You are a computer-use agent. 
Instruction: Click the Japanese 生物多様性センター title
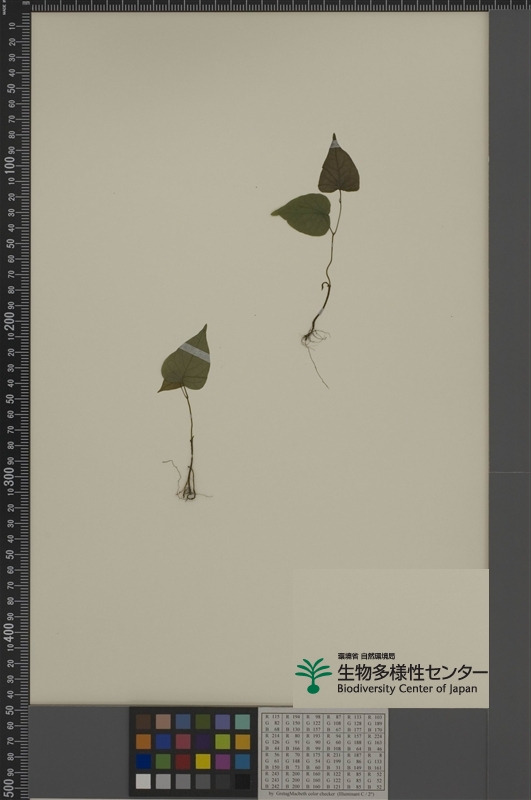pos(412,672)
